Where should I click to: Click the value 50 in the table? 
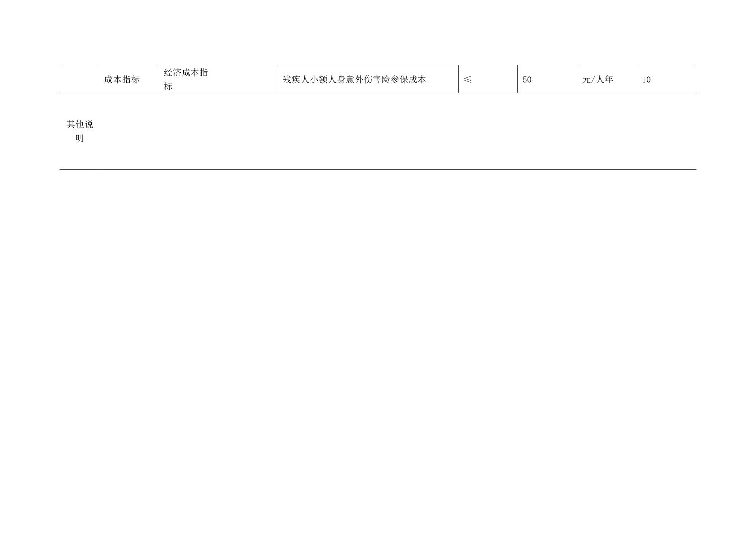pos(527,79)
